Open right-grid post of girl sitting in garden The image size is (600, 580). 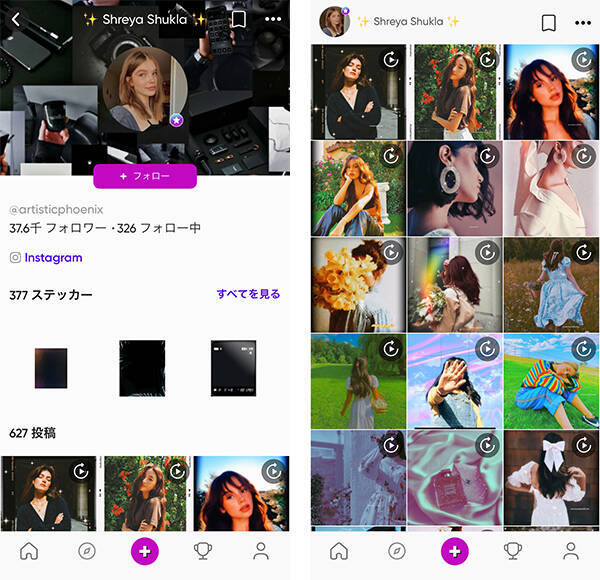[359, 188]
